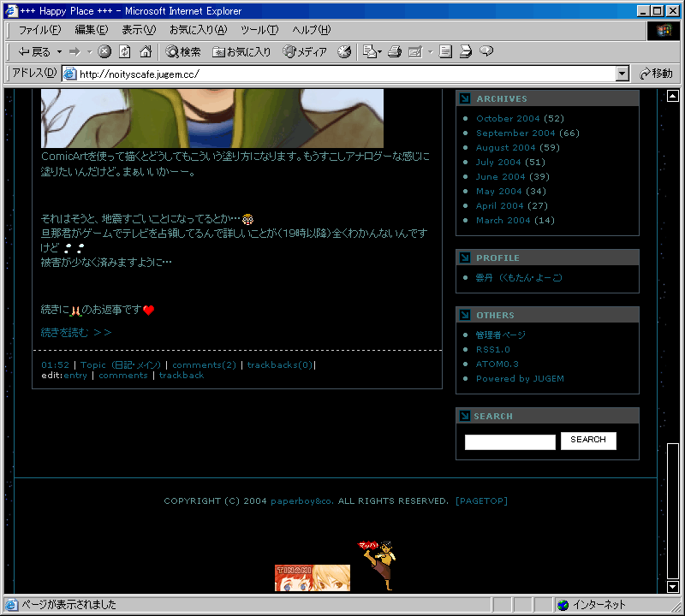Open the comments(2) link
This screenshot has width=685, height=616.
[204, 365]
